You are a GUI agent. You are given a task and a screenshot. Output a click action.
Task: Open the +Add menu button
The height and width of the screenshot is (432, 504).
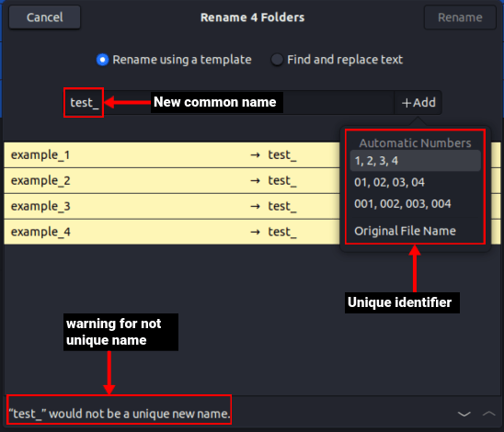pos(418,103)
